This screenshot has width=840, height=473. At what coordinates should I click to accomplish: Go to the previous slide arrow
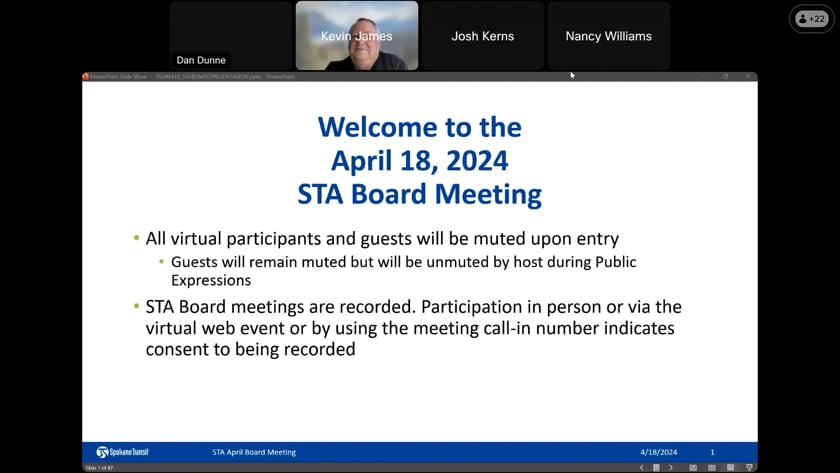click(x=642, y=468)
